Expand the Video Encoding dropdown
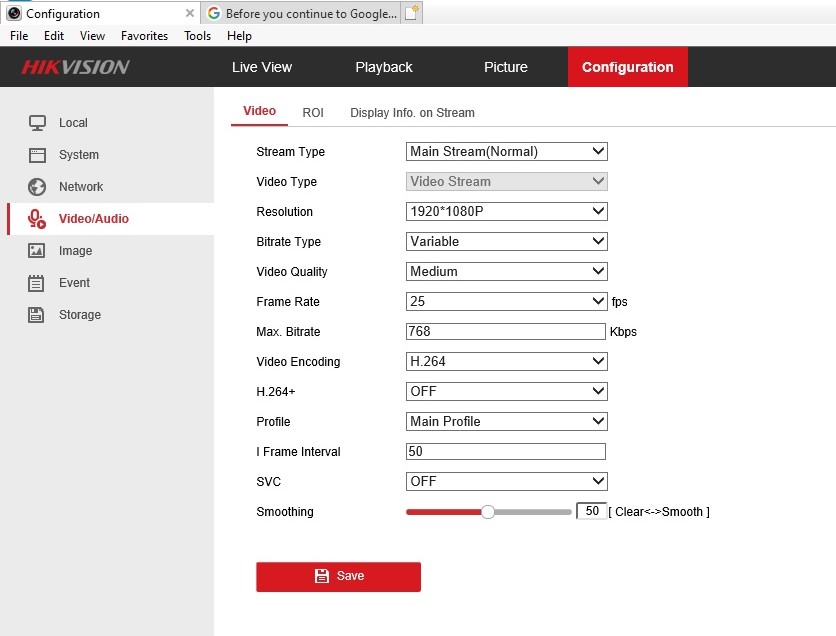Image resolution: width=836 pixels, height=636 pixels. (507, 362)
